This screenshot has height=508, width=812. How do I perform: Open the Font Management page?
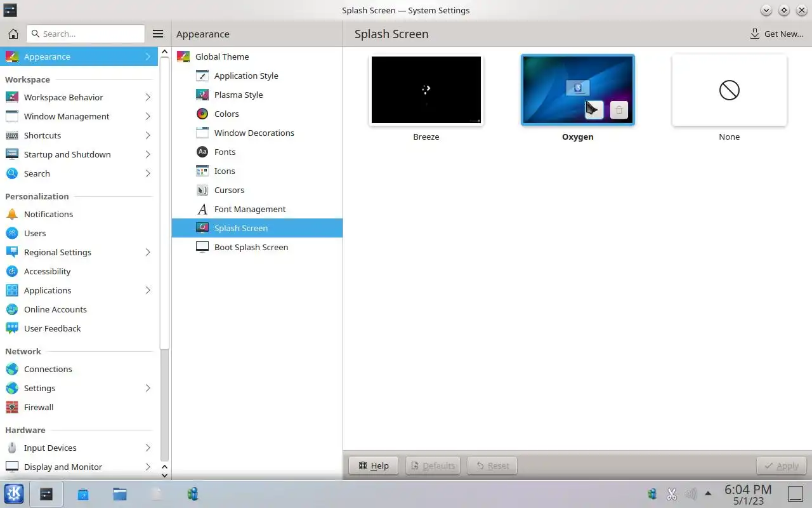tap(257, 209)
